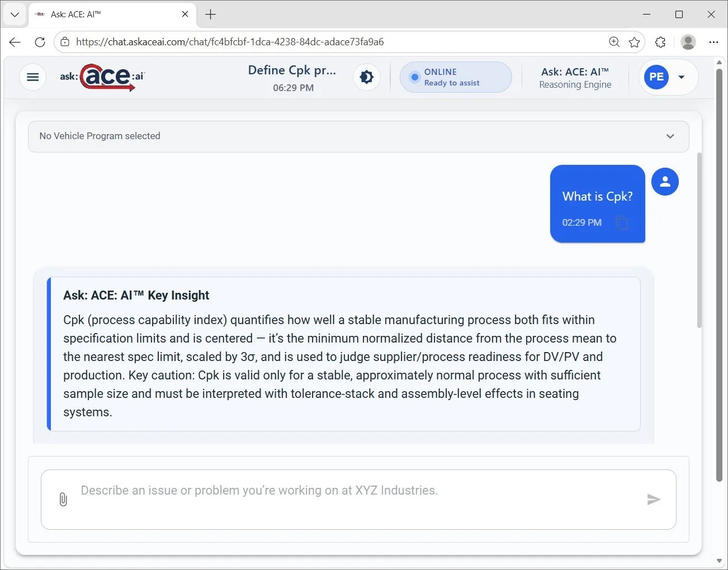728x570 pixels.
Task: Click the ONLINE Ready to assist status
Action: coord(456,77)
